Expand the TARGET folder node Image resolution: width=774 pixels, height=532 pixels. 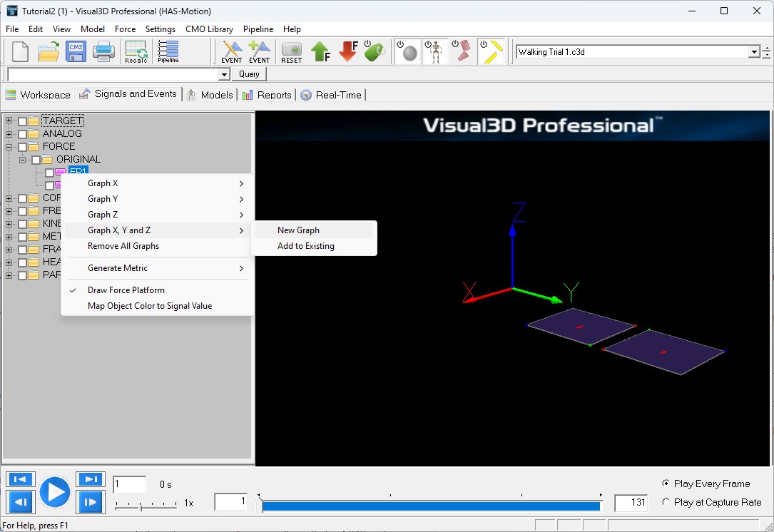click(9, 121)
